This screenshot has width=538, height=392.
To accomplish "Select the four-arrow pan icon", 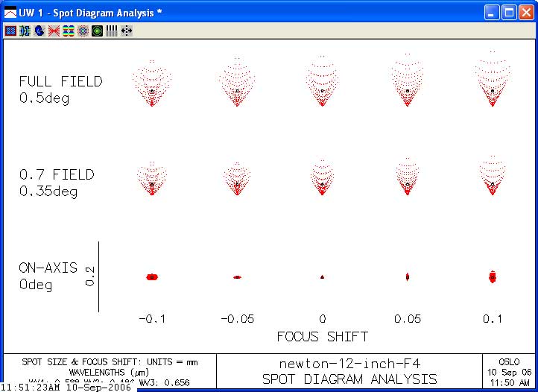I will tap(126, 31).
